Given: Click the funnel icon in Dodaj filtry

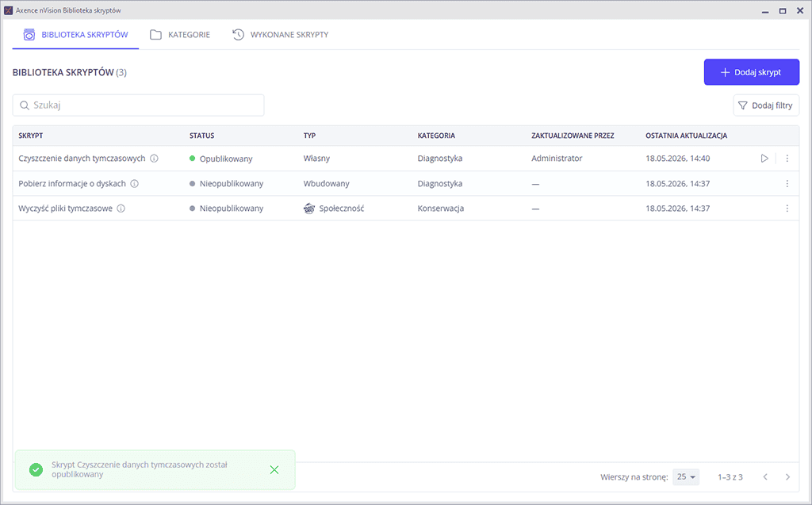Looking at the screenshot, I should click(742, 105).
